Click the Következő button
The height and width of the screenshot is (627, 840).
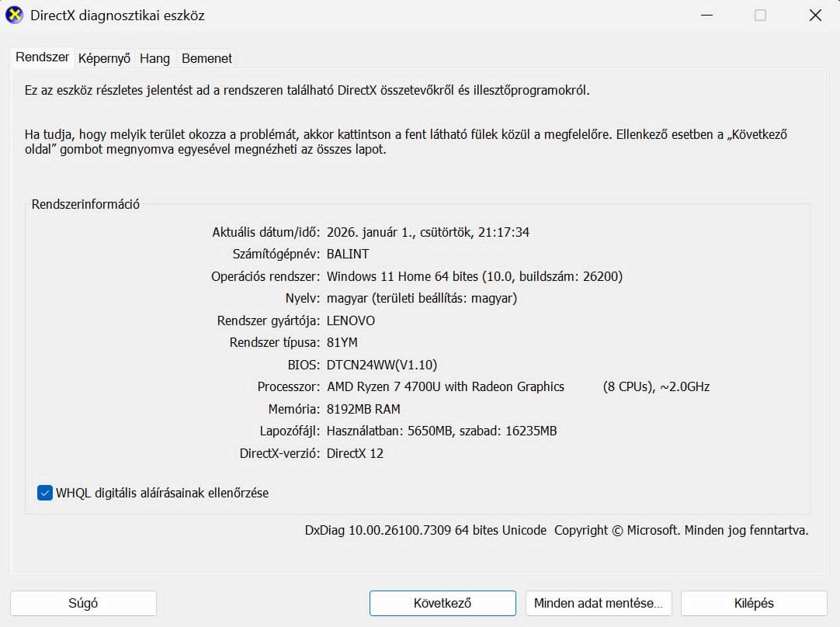click(x=443, y=604)
